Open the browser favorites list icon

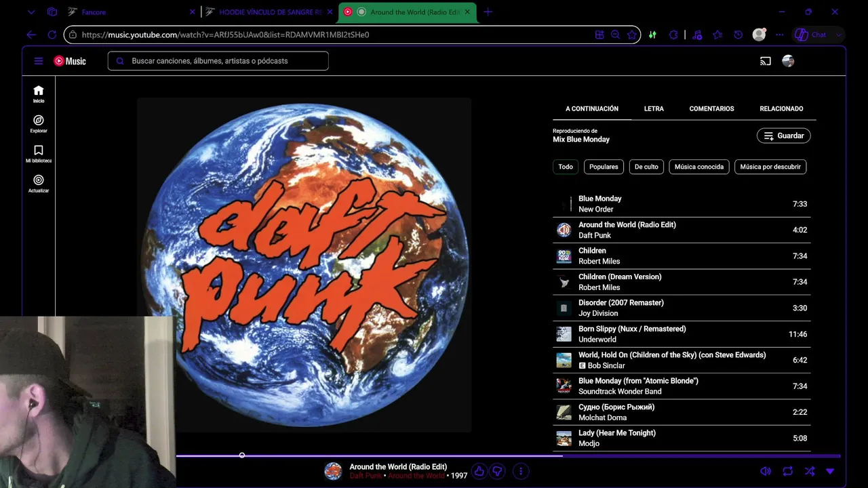(717, 35)
